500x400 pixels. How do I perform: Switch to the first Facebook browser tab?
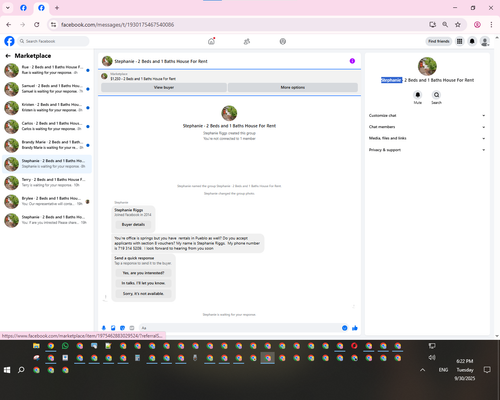pos(23,8)
